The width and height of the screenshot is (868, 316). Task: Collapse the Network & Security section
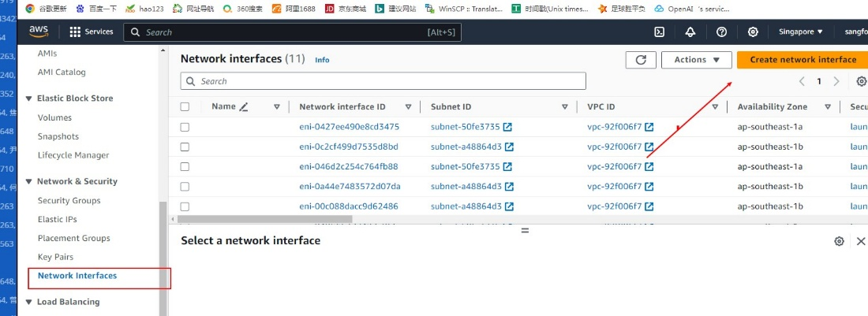pyautogui.click(x=29, y=181)
